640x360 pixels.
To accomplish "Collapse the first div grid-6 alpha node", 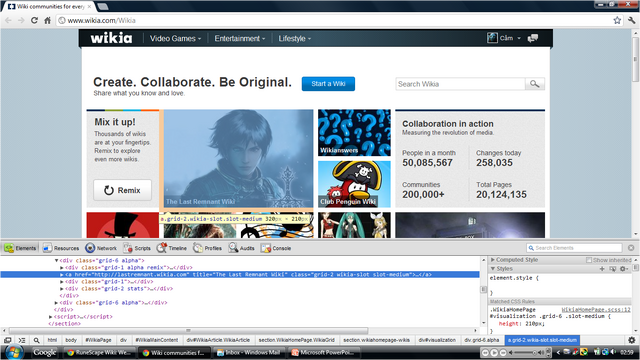I will (x=56, y=260).
